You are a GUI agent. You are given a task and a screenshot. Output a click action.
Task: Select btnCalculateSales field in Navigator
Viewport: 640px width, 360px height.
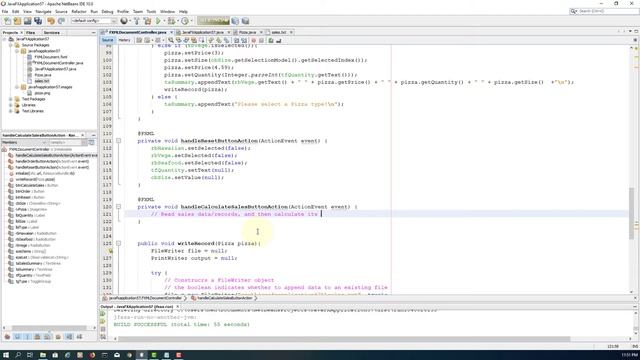(37, 185)
